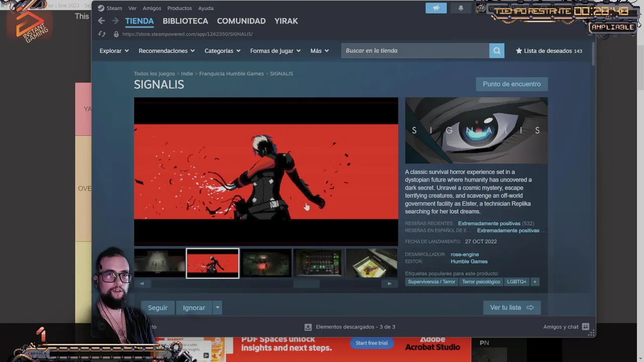
Task: Click the Terror psicológico tag
Action: click(x=481, y=282)
